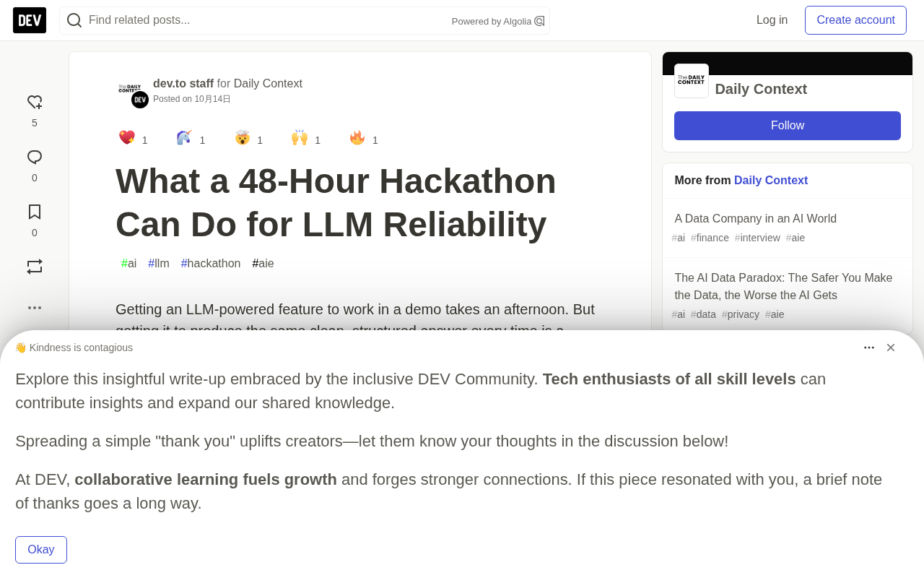Toggle the fire reaction counter
The width and height of the screenshot is (924, 578).
(x=364, y=139)
